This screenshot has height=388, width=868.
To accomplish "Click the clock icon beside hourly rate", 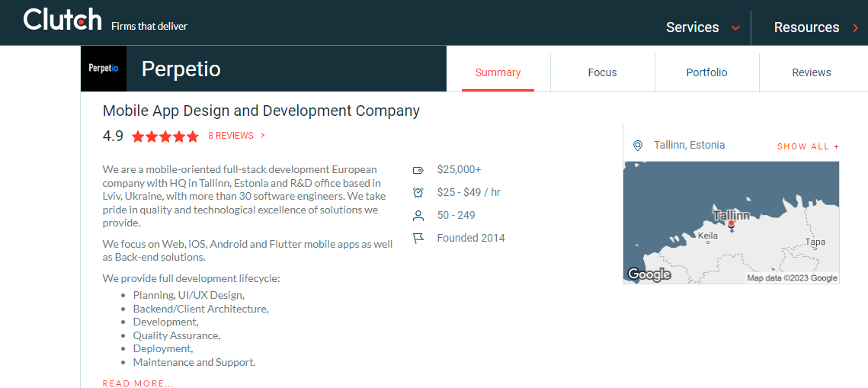I will 418,193.
